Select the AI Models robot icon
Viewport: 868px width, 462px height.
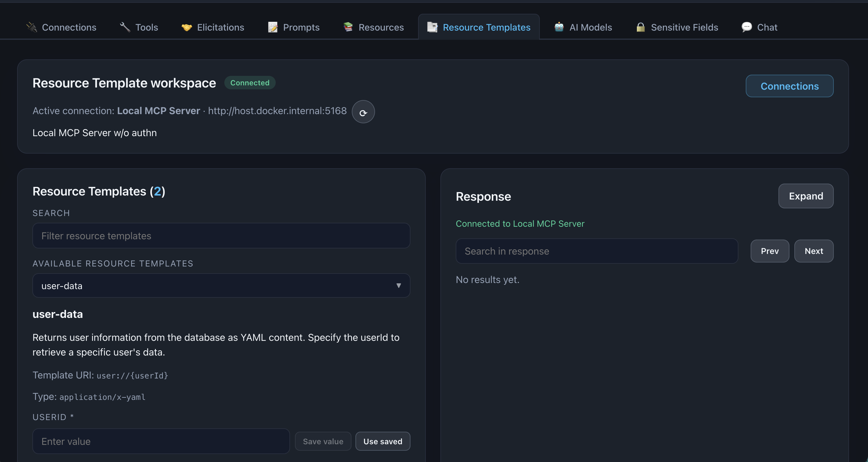[559, 27]
